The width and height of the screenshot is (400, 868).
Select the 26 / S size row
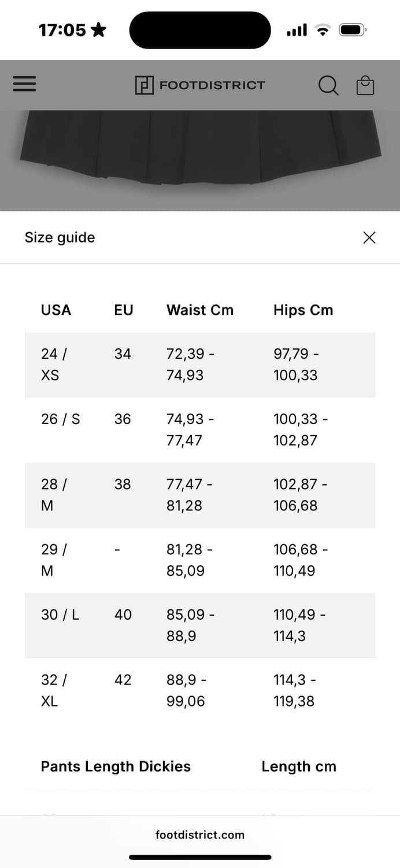pyautogui.click(x=200, y=429)
